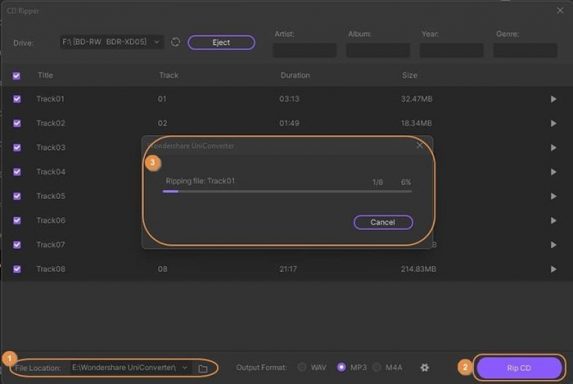This screenshot has width=573, height=384.
Task: Close the CD Ripper window
Action: click(x=560, y=11)
